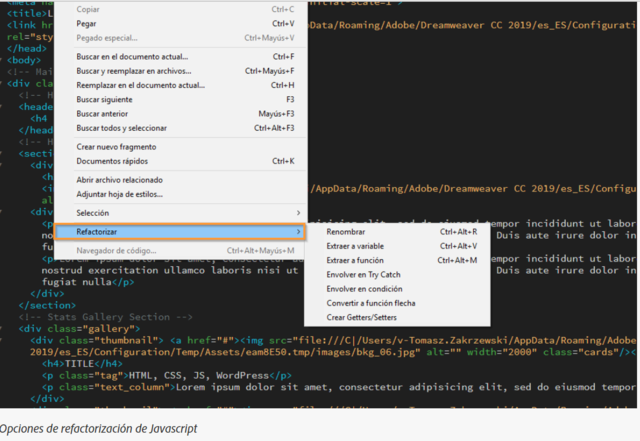Click the </section> closing tag line
This screenshot has height=441, width=640.
coord(47,305)
